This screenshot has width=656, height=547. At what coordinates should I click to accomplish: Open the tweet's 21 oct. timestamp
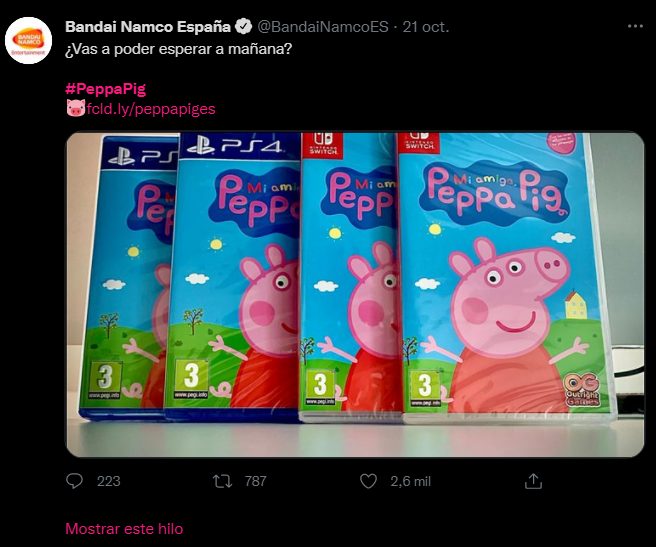point(425,25)
